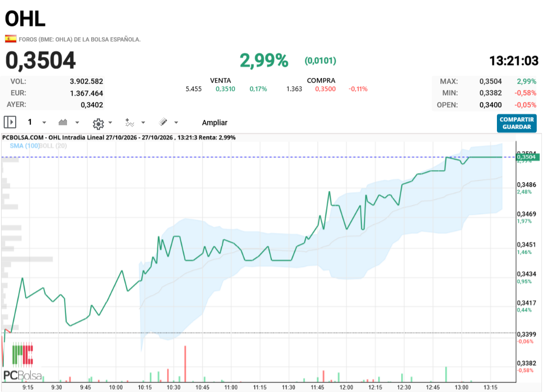Click the compra change -0,11%
543x392 pixels.
[358, 89]
